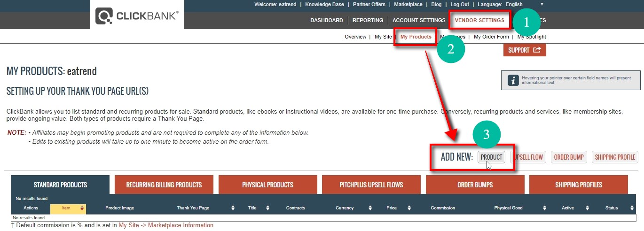Go to My Order Form sub-menu
Viewport: 644px width, 231px height.
(x=491, y=37)
